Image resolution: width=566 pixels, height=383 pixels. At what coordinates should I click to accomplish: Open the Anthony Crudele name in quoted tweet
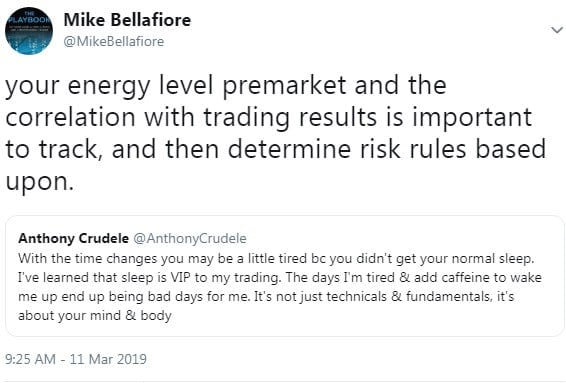[x=73, y=238]
